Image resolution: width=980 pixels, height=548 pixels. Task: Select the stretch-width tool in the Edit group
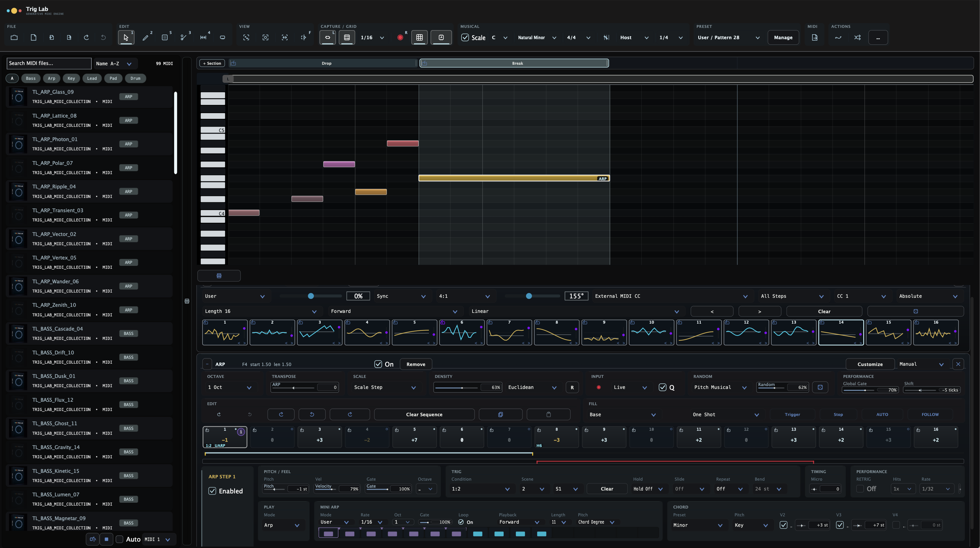pos(203,37)
